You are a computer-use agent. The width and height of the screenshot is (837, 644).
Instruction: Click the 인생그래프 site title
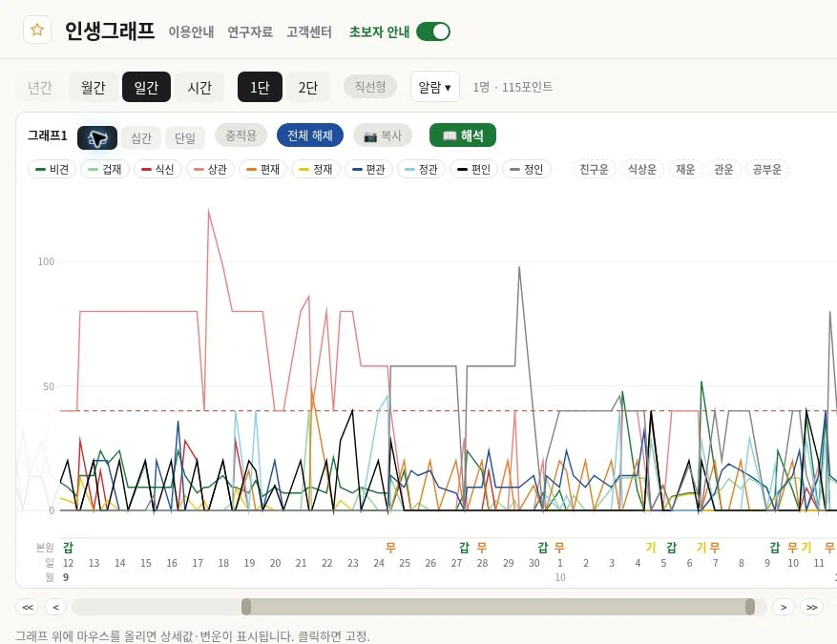pyautogui.click(x=110, y=31)
